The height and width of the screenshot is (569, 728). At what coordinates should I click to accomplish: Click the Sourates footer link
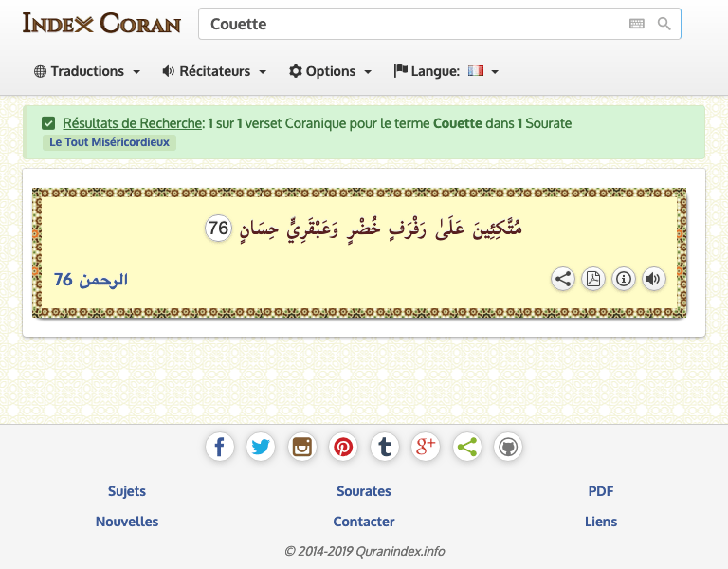(x=364, y=491)
